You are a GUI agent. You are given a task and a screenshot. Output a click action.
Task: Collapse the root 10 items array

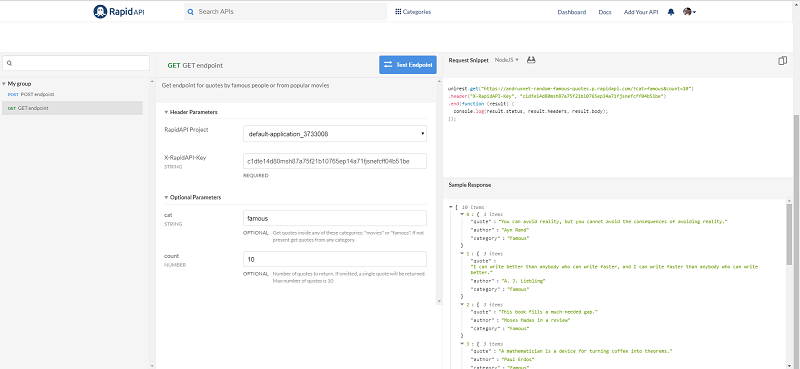[x=451, y=207]
